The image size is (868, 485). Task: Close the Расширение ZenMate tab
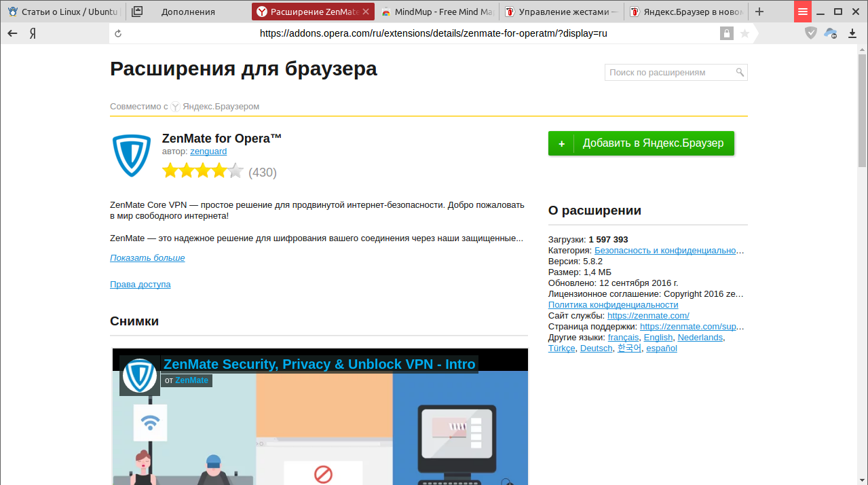(366, 12)
